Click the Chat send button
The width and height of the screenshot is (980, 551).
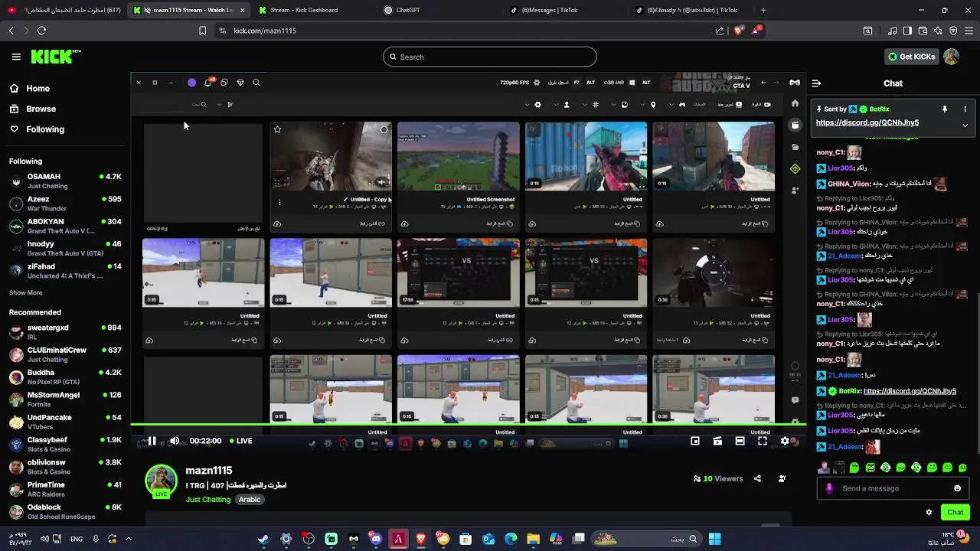click(955, 513)
